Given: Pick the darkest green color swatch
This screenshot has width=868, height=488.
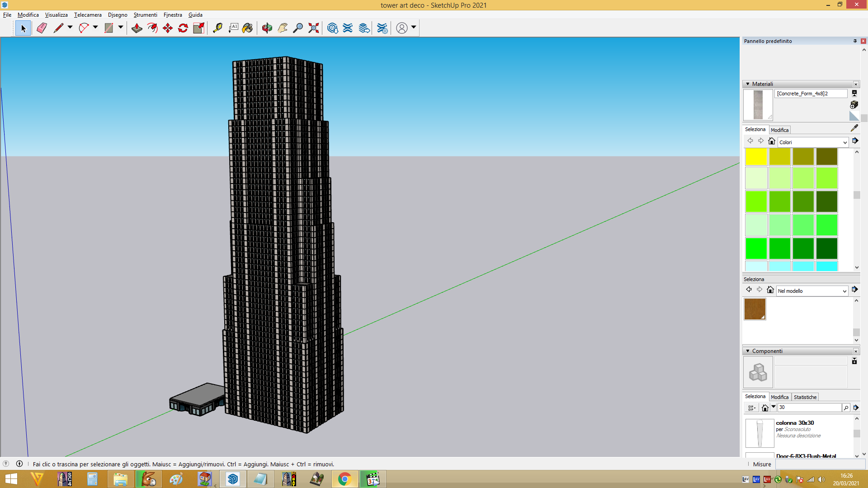Looking at the screenshot, I should point(827,249).
